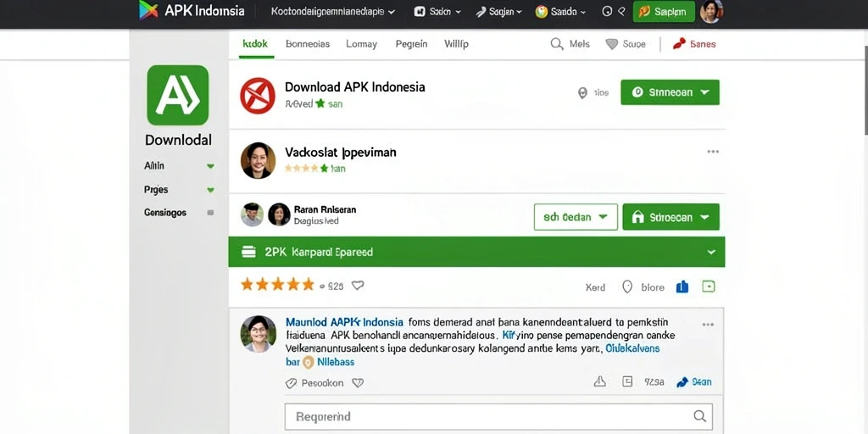Click the green Saplam button

coord(664,12)
